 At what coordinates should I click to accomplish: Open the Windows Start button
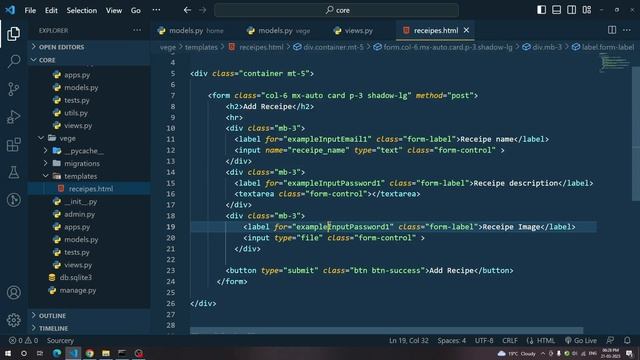click(8, 353)
